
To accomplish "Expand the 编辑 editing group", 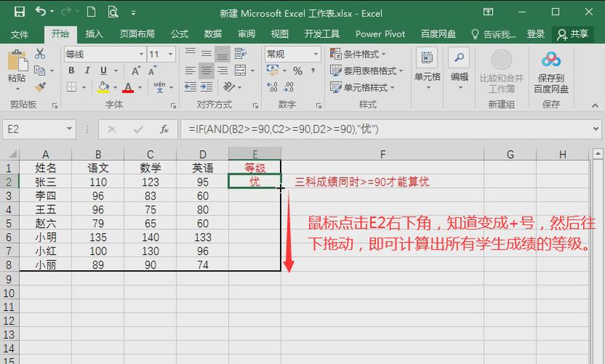I will 459,69.
